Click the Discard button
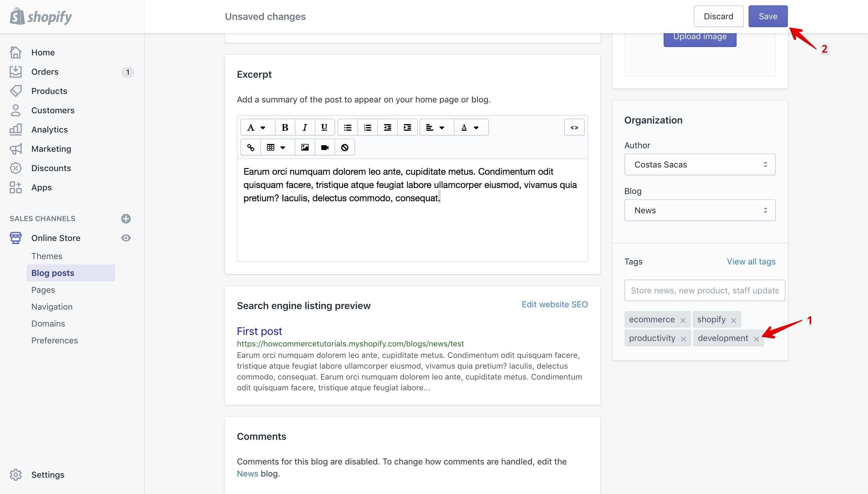This screenshot has height=494, width=868. point(718,16)
